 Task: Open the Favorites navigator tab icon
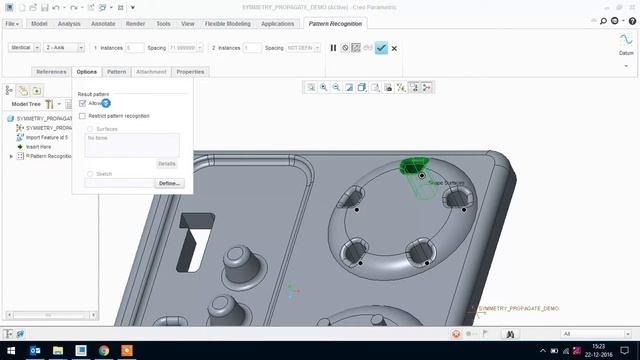[x=37, y=91]
